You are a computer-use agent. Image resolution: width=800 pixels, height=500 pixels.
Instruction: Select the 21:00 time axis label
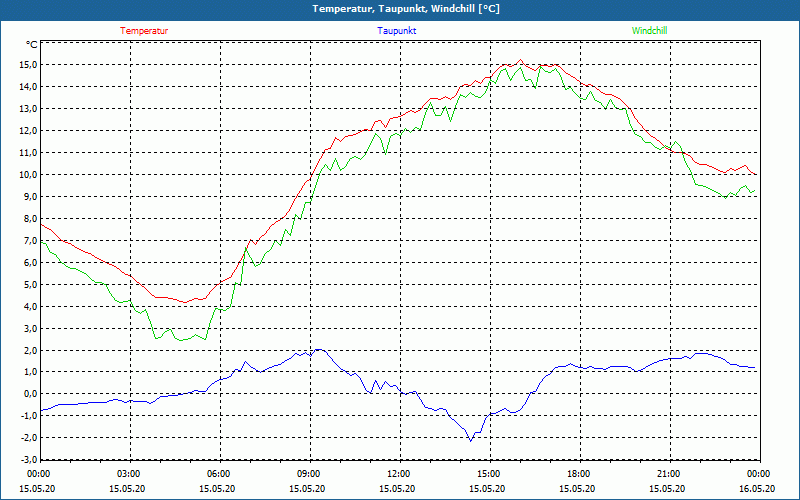pos(669,474)
